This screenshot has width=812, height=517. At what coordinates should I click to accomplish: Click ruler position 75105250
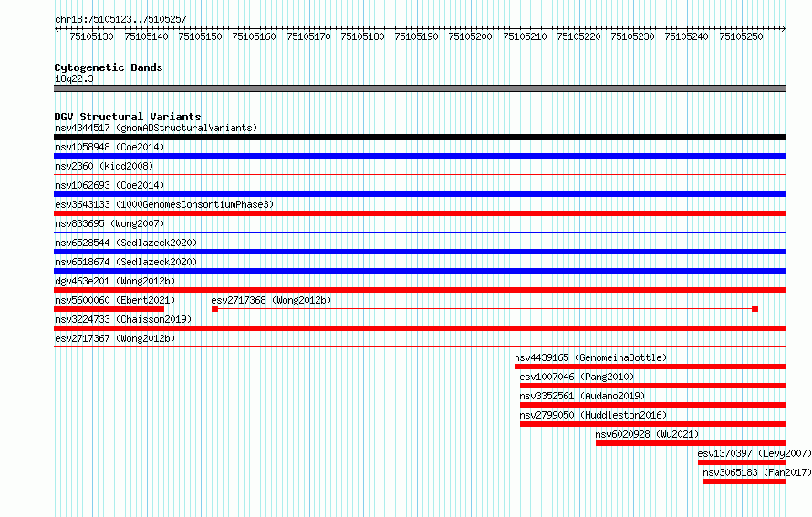coord(741,36)
